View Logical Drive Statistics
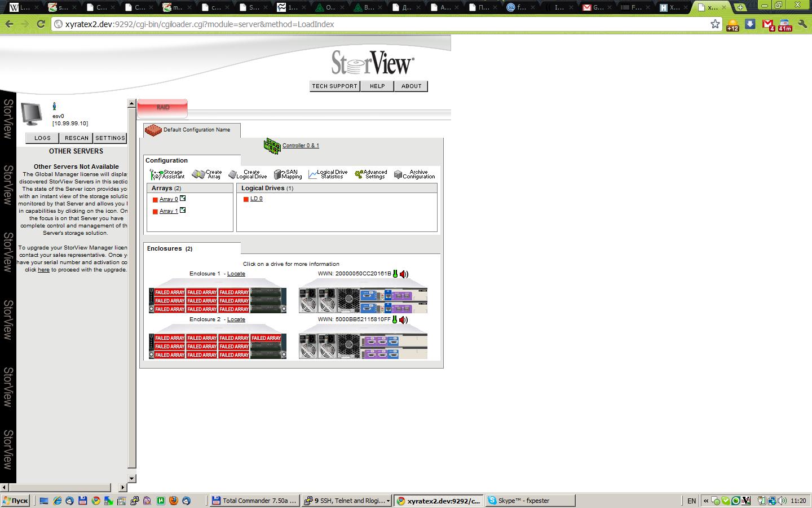Screen dimensions: 812x508 pyautogui.click(x=313, y=175)
